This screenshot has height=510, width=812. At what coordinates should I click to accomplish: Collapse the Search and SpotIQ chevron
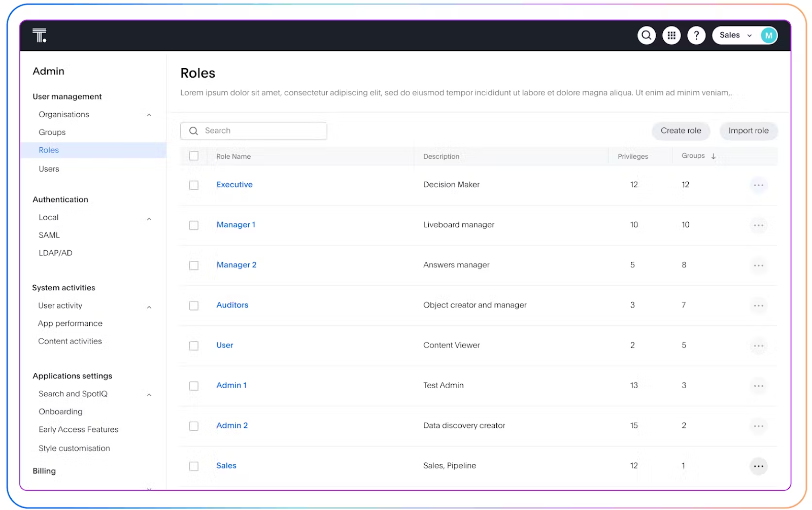coord(149,395)
